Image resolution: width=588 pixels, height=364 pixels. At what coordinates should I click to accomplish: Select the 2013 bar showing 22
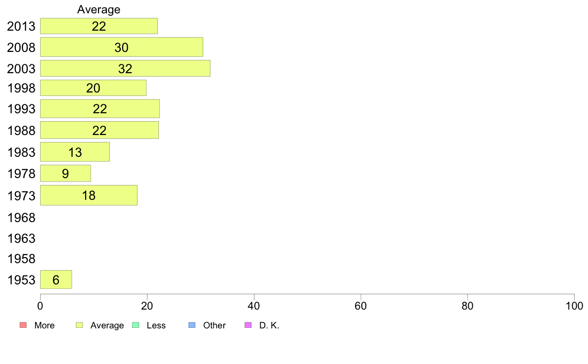[99, 26]
